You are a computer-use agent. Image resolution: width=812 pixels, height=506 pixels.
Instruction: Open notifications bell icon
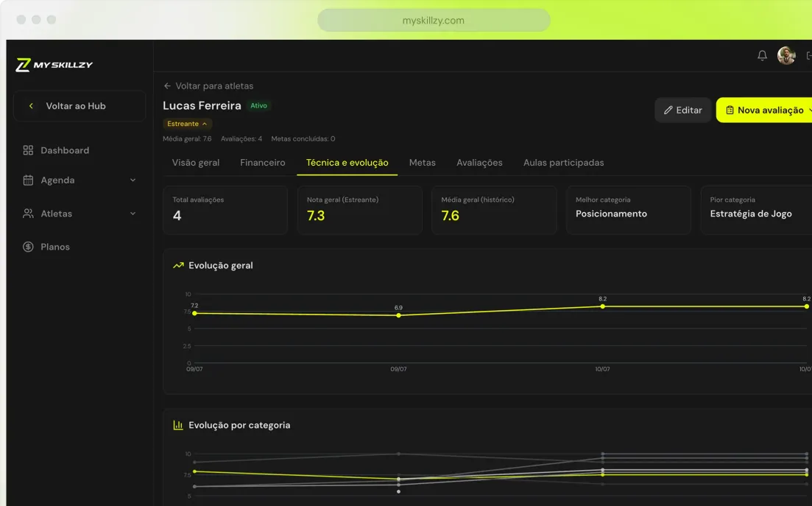(762, 55)
